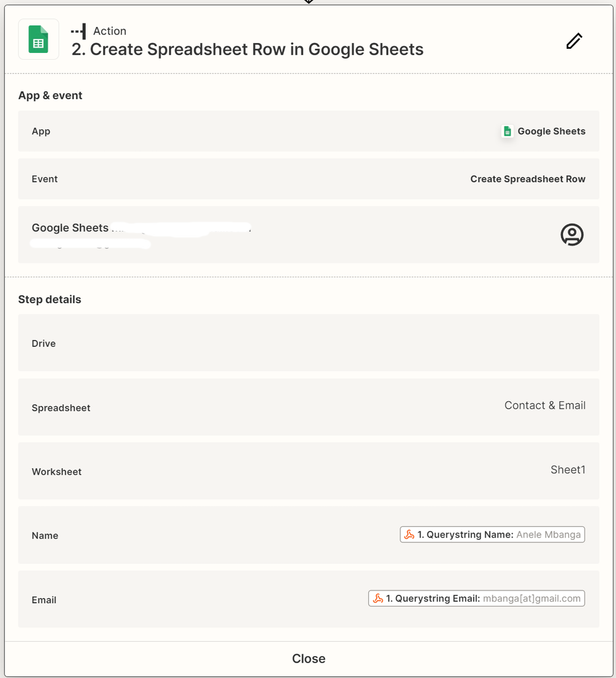
Task: Click the Google Sheets logo in header
Action: 39,39
